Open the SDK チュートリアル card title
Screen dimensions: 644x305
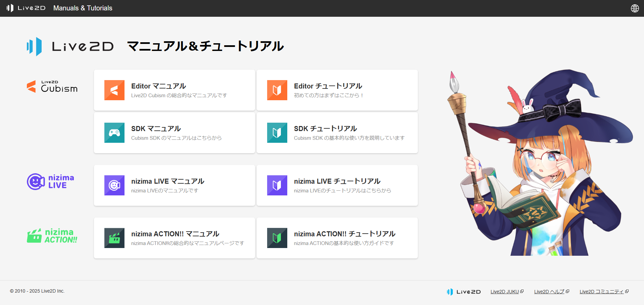(x=325, y=129)
